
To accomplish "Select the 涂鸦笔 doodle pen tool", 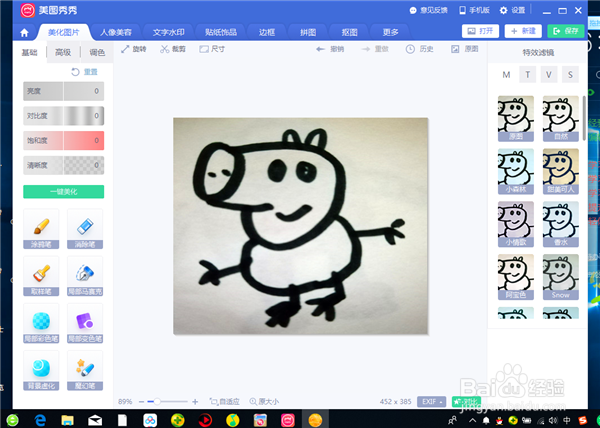I will click(41, 229).
